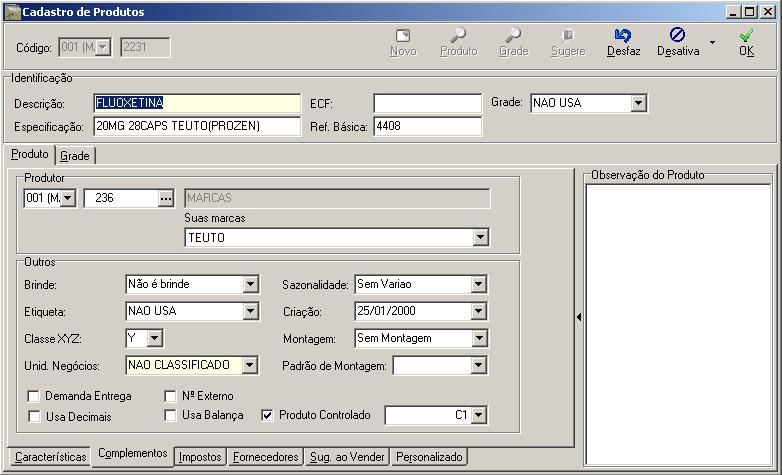Image resolution: width=782 pixels, height=475 pixels.
Task: Open the Fornecedores tab
Action: (x=266, y=457)
